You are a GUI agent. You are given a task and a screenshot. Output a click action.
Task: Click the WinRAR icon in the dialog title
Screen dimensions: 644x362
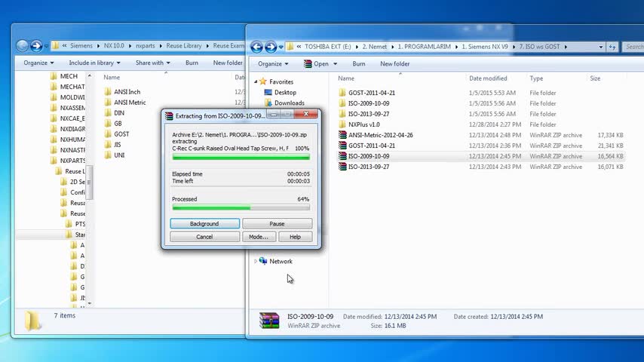(x=169, y=116)
